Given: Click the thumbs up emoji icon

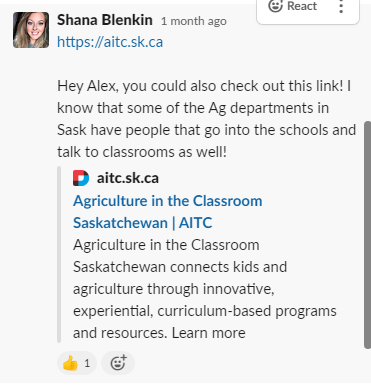Looking at the screenshot, I should tap(70, 363).
